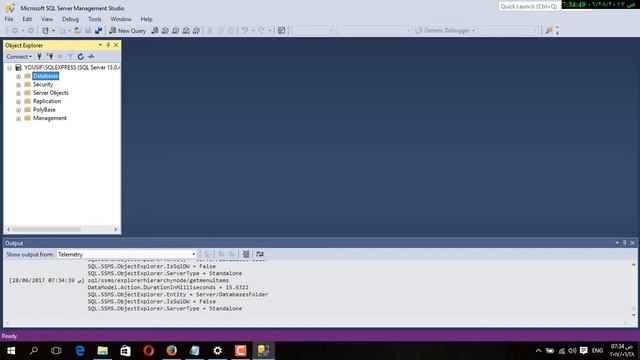The width and height of the screenshot is (640, 360).
Task: Click the Quick Launch search field
Action: click(529, 7)
